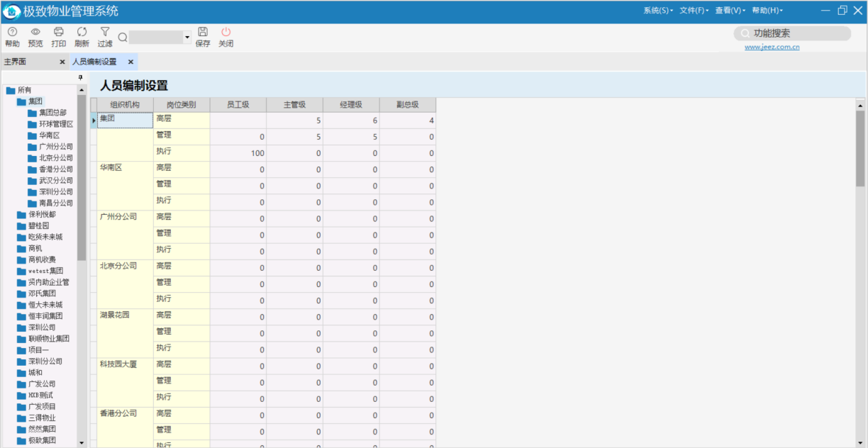The image size is (868, 448).
Task: Select the 集团 node in the tree
Action: pos(35,101)
